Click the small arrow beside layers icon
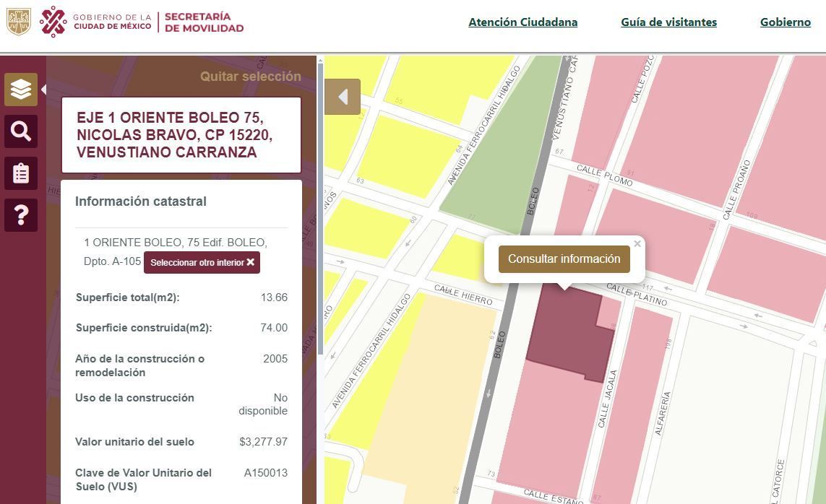826x504 pixels. (x=43, y=90)
